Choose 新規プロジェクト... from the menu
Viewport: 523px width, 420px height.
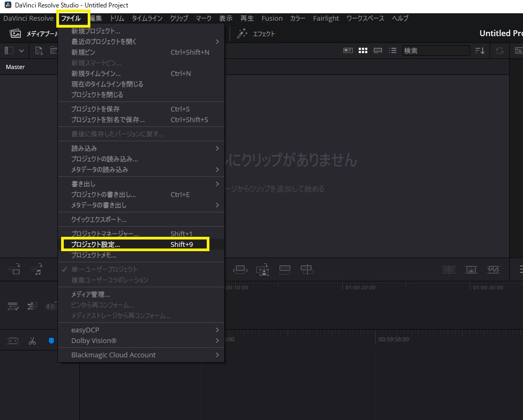click(141, 31)
